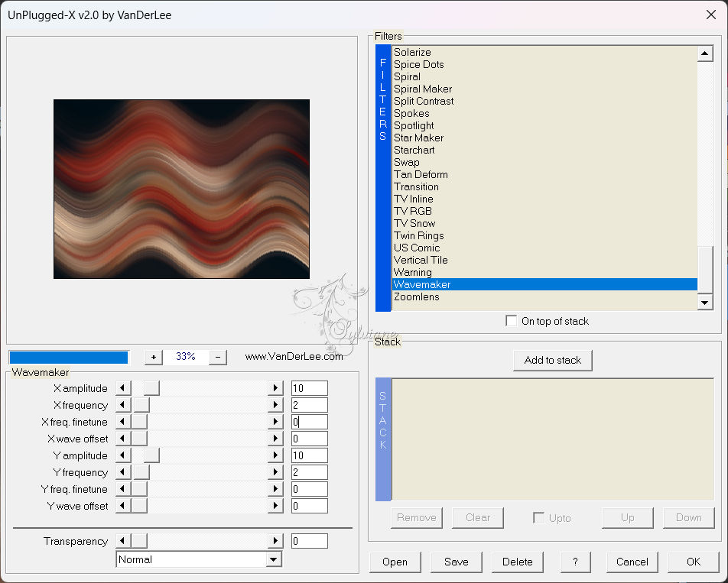Click the Transparency value field
The image size is (728, 583).
point(310,541)
